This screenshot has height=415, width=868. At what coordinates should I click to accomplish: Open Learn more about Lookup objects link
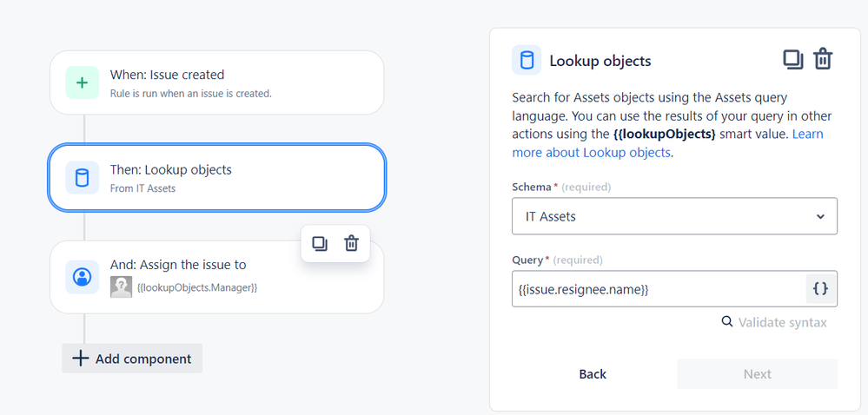pyautogui.click(x=667, y=143)
